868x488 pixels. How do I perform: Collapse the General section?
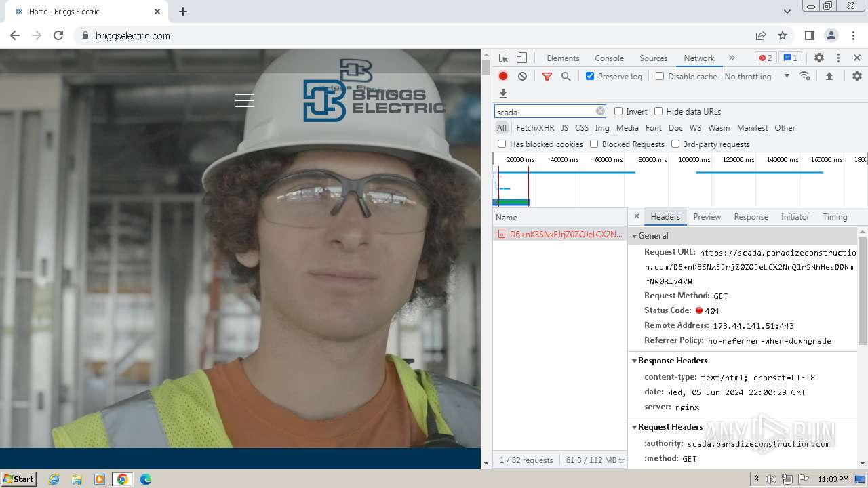click(635, 236)
